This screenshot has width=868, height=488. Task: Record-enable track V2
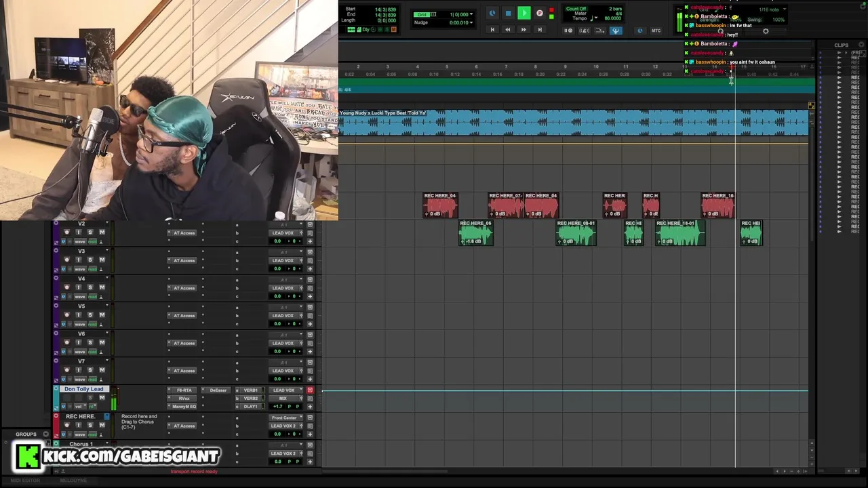point(66,232)
